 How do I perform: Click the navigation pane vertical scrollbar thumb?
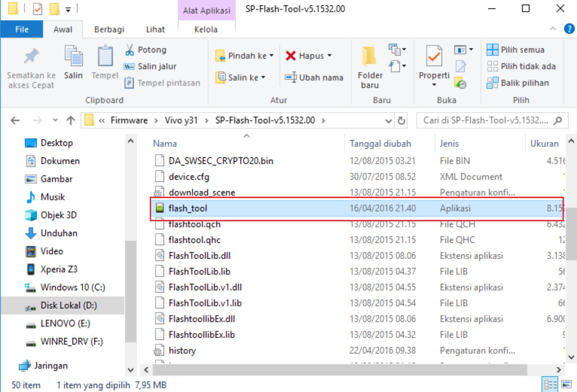coord(131,291)
